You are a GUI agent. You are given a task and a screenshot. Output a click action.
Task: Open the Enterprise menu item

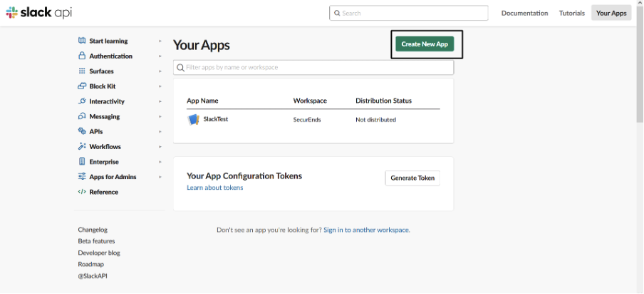point(104,162)
